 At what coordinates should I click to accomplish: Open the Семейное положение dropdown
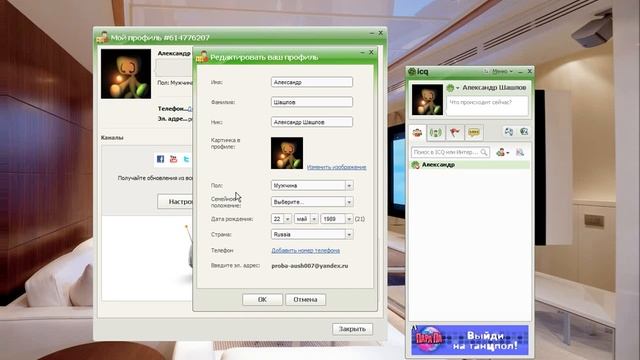point(312,202)
